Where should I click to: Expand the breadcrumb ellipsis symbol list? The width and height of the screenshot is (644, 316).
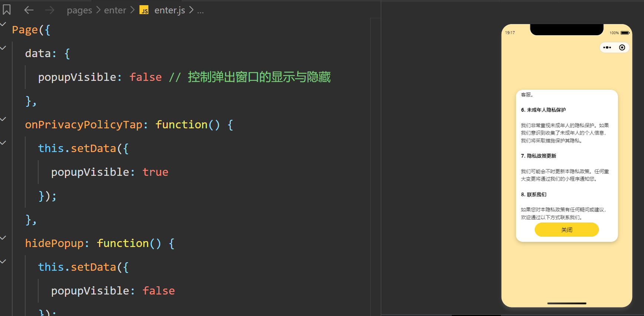(x=200, y=10)
